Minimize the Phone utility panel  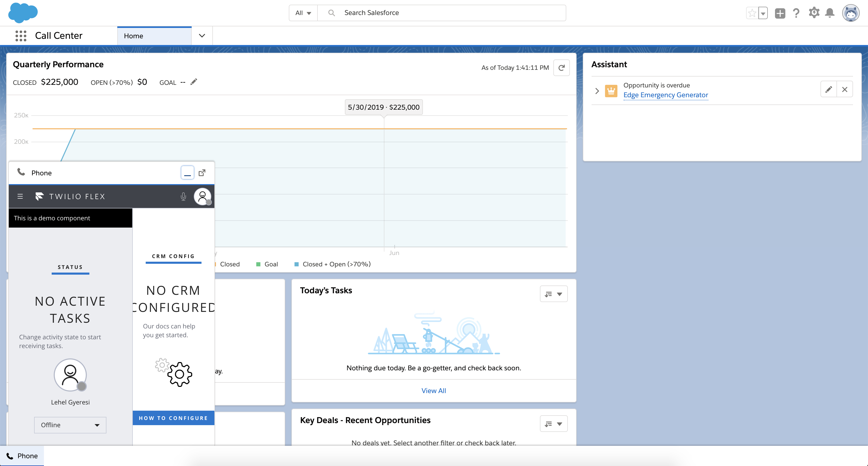click(x=187, y=173)
